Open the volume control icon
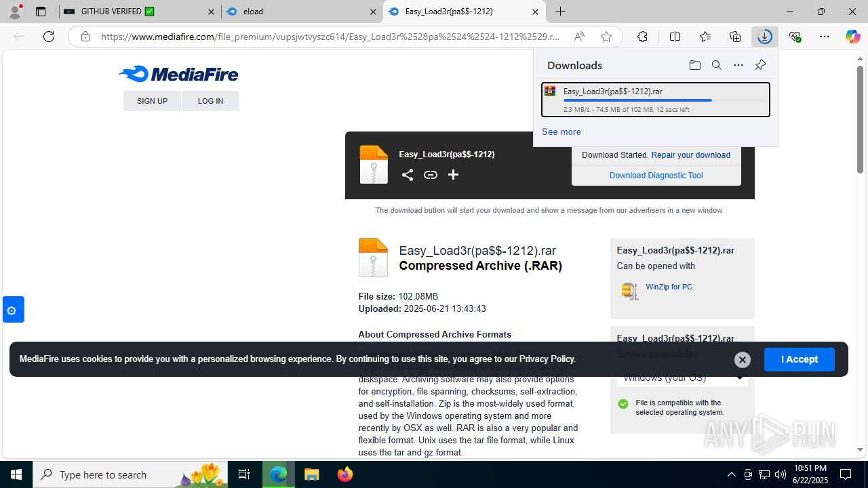Screen dimensions: 868x488 [780, 474]
